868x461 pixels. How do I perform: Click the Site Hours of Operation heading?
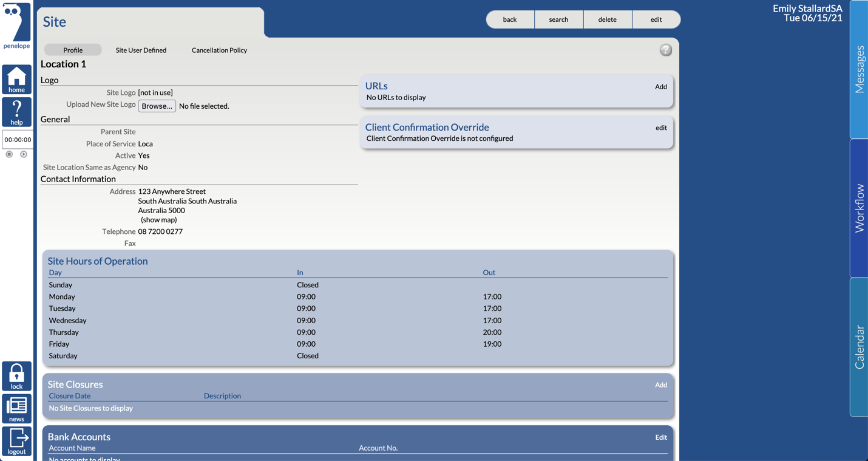pos(98,261)
